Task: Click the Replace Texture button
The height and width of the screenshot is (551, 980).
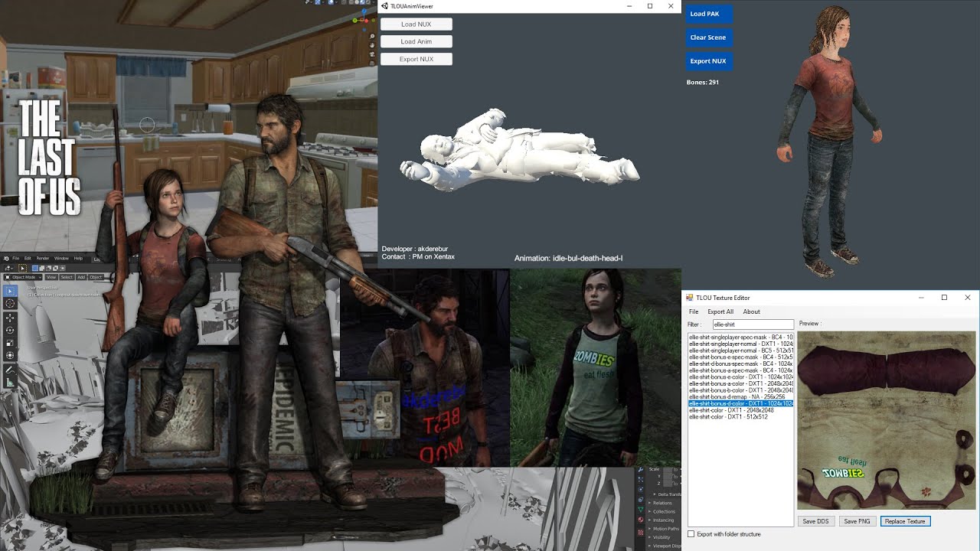Action: (905, 521)
